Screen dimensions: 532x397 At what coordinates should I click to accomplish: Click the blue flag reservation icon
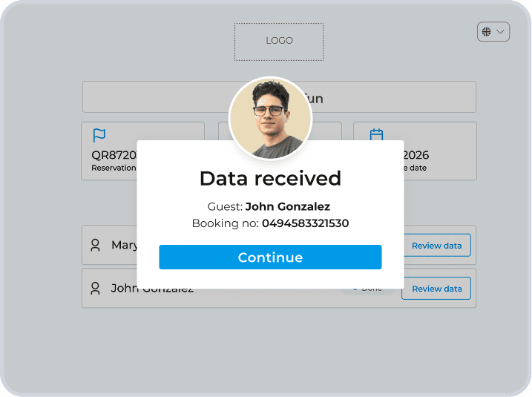(x=99, y=135)
